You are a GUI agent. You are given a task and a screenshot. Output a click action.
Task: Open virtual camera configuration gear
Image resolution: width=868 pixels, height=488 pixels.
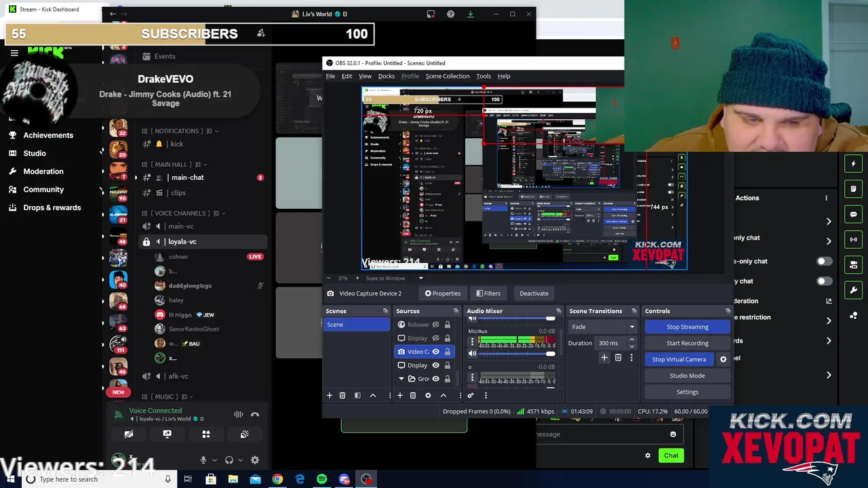pyautogui.click(x=723, y=359)
